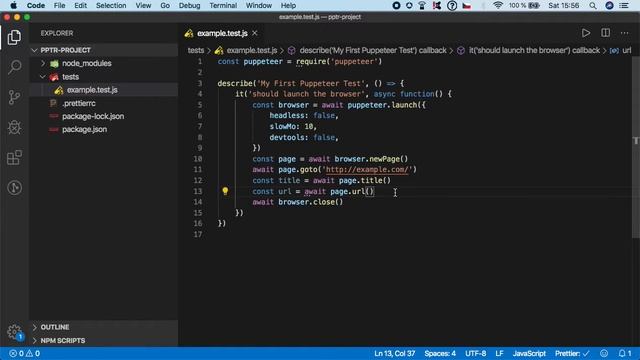Click the menu bar clock Sat 15:56

[x=564, y=5]
